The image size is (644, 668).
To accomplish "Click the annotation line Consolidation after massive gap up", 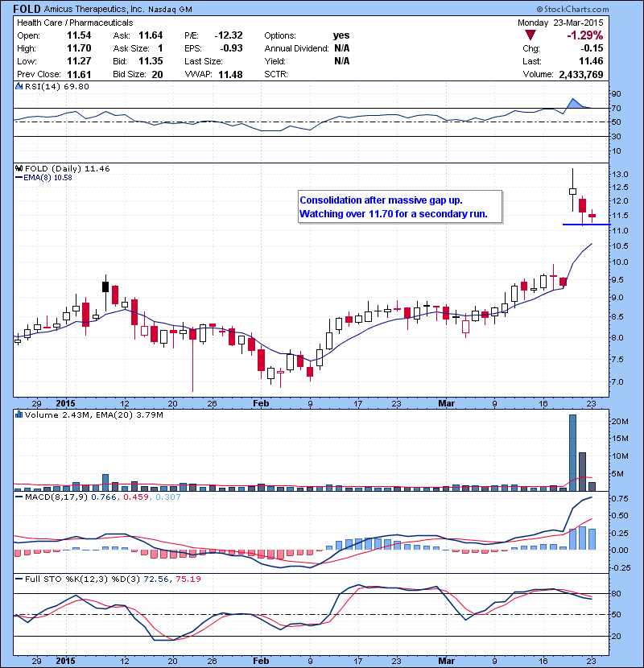I will (381, 200).
